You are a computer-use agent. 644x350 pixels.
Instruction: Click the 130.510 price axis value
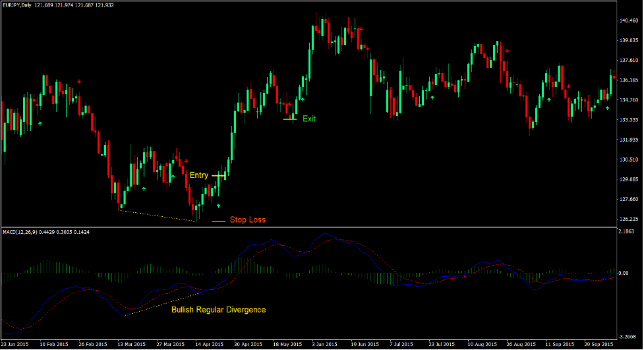[x=629, y=160]
